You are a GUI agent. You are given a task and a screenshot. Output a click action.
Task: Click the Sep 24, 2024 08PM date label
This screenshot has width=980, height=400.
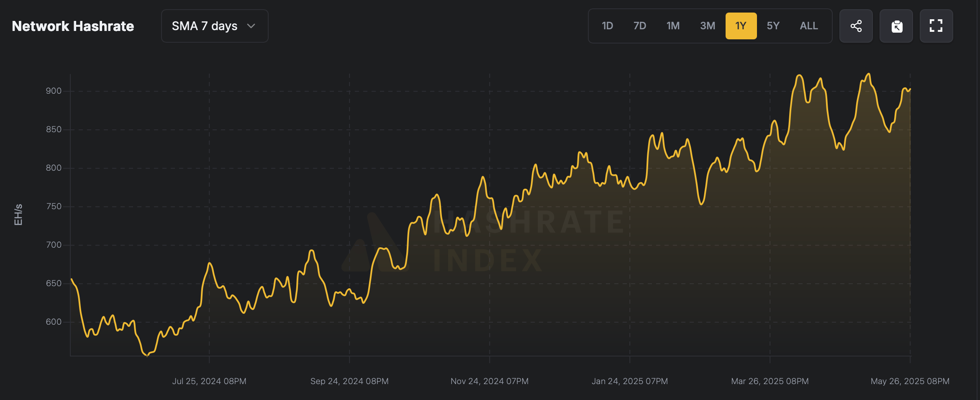point(349,381)
